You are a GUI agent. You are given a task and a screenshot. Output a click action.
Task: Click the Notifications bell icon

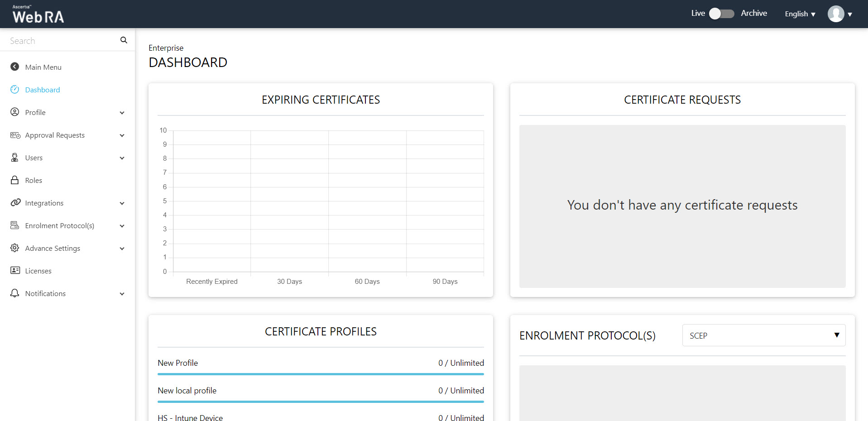pyautogui.click(x=15, y=293)
